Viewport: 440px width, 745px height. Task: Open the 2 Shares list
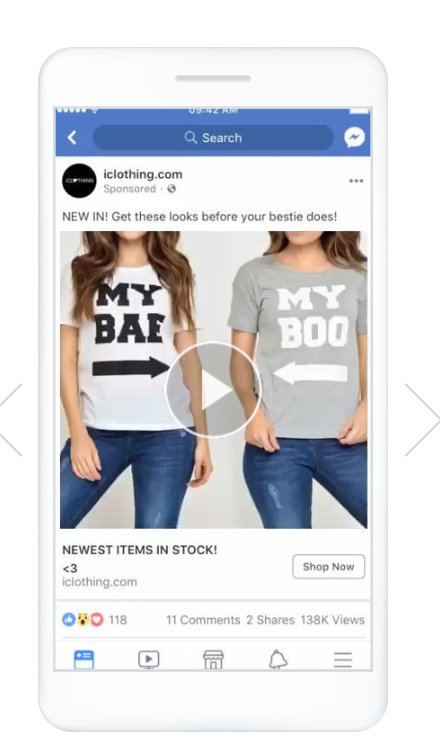(x=270, y=620)
